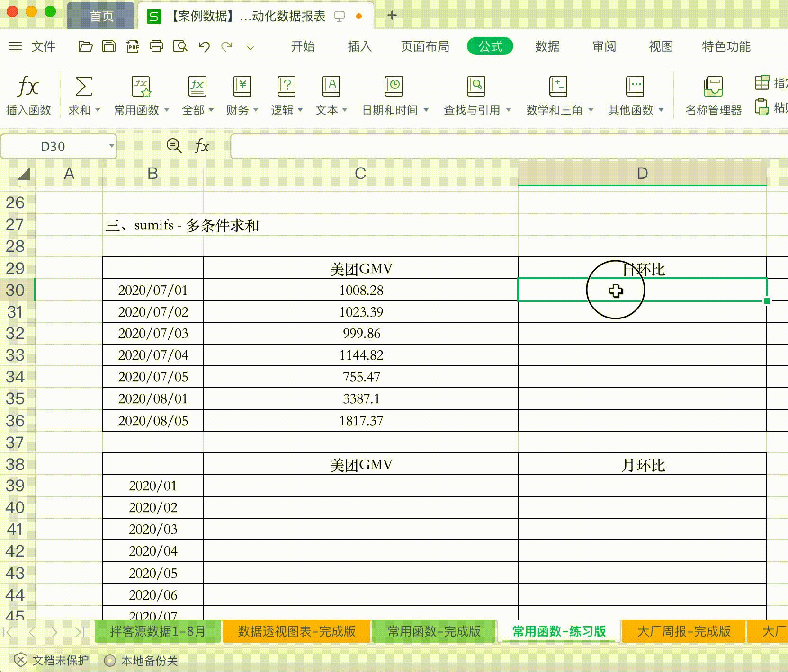Open the All functions (全部) icon
The width and height of the screenshot is (788, 672).
coord(197,87)
